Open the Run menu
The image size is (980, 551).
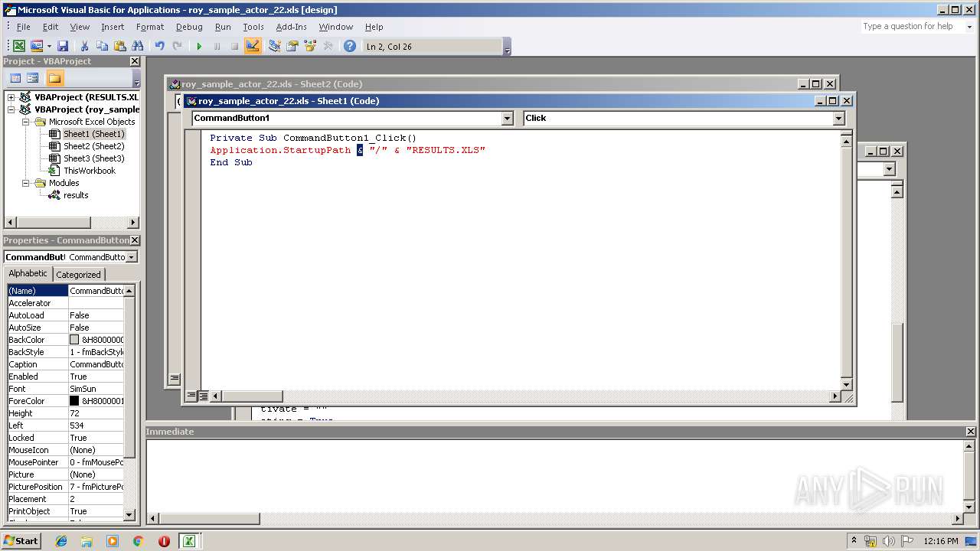point(223,27)
